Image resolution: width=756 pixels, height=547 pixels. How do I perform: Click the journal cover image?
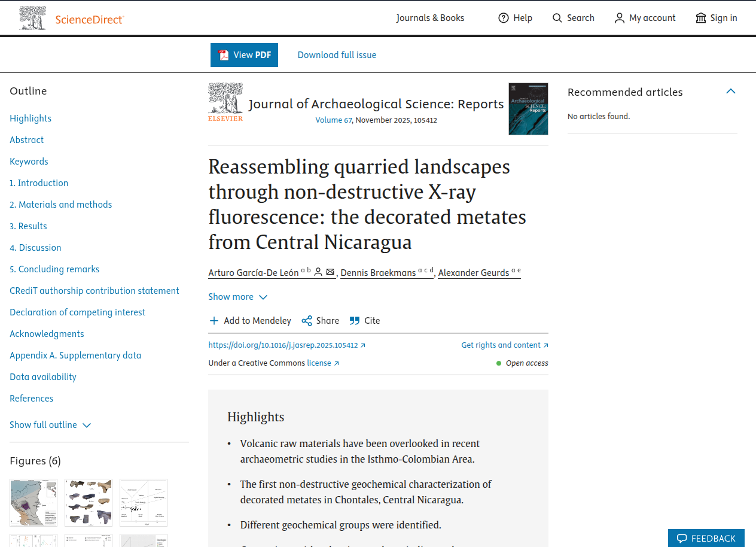(528, 109)
